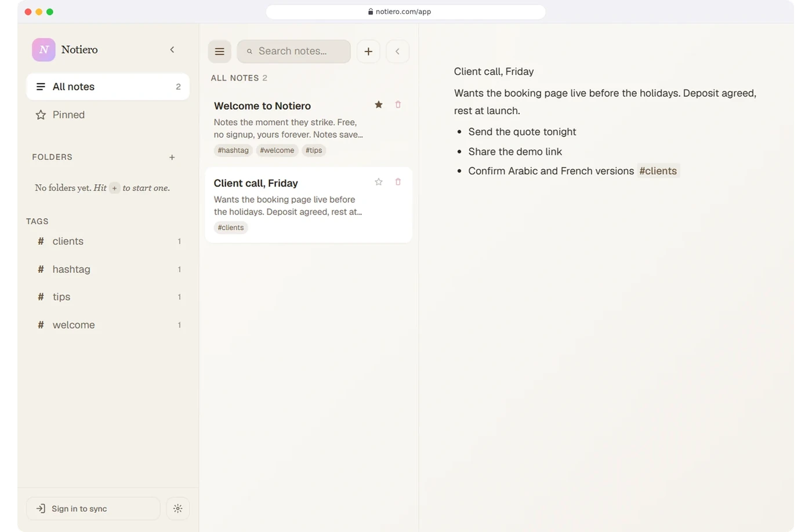Pin the Client call, Friday note star
Image resolution: width=812 pixels, height=532 pixels.
click(x=379, y=182)
